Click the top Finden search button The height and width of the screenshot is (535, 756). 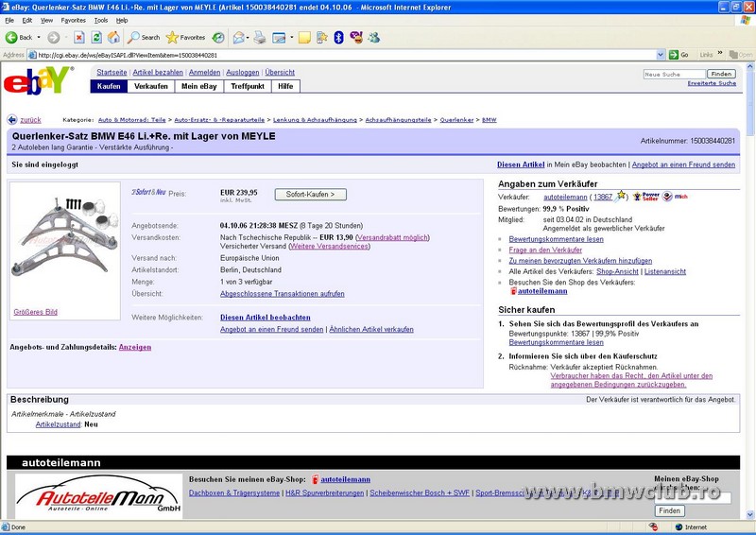(x=721, y=74)
